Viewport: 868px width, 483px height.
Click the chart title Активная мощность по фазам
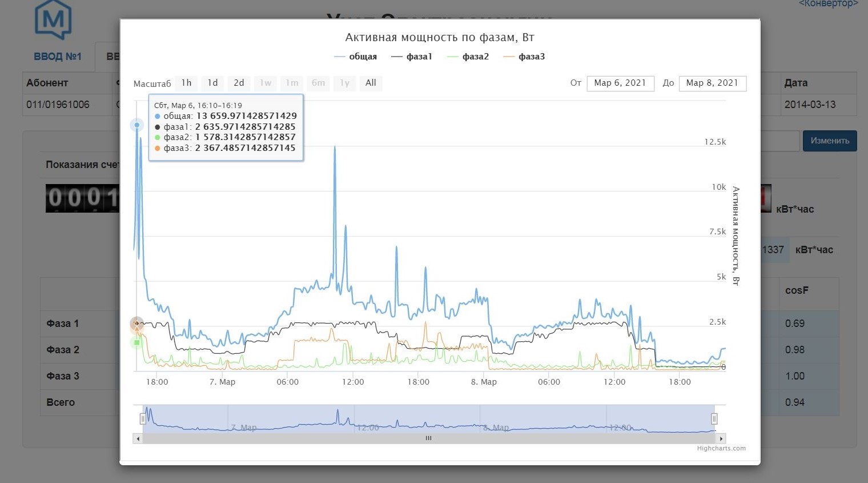440,38
